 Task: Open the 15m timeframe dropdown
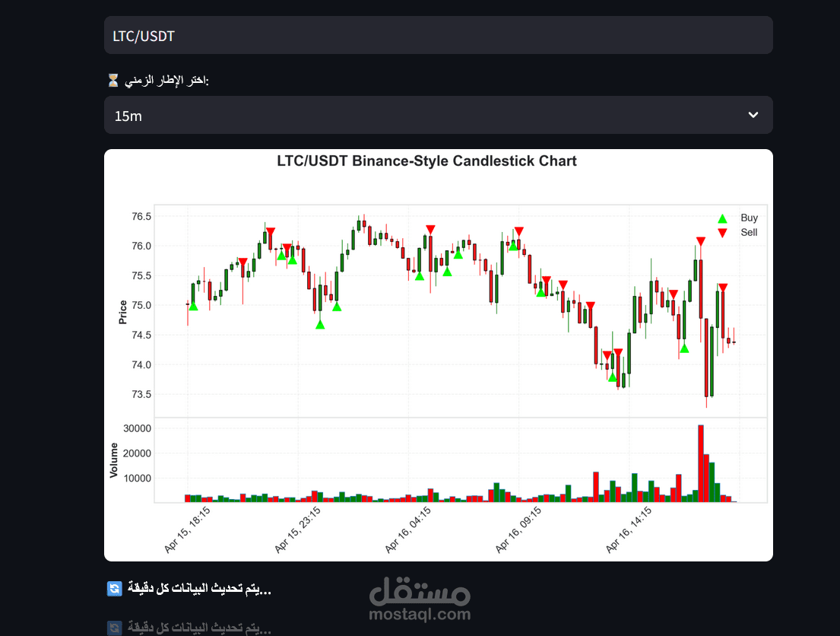click(438, 116)
